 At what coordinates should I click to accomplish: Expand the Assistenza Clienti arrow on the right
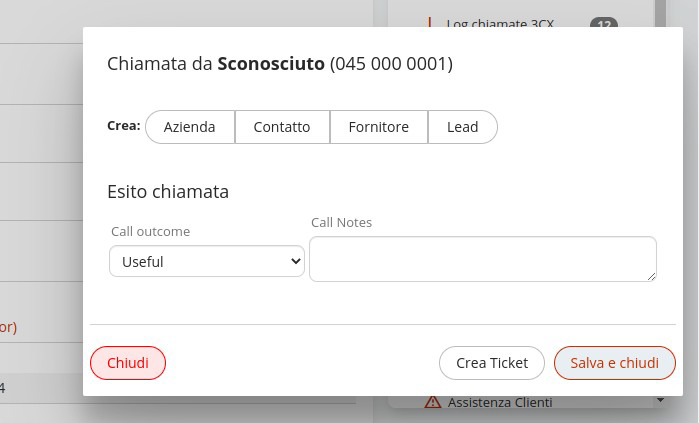[x=660, y=400]
